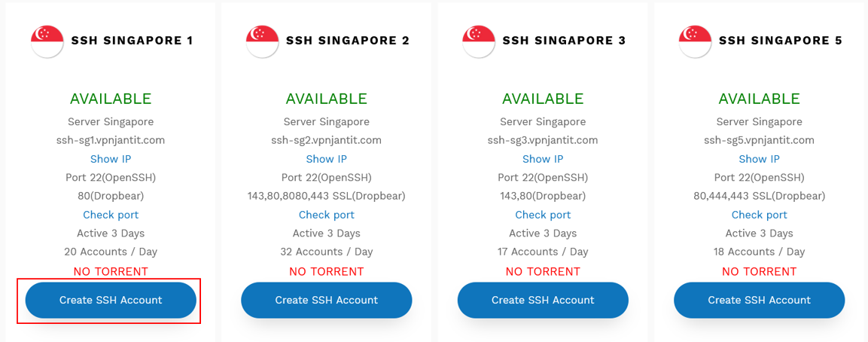Create SSH account on Singapore 3
Screen dimensions: 868x342
tap(543, 301)
